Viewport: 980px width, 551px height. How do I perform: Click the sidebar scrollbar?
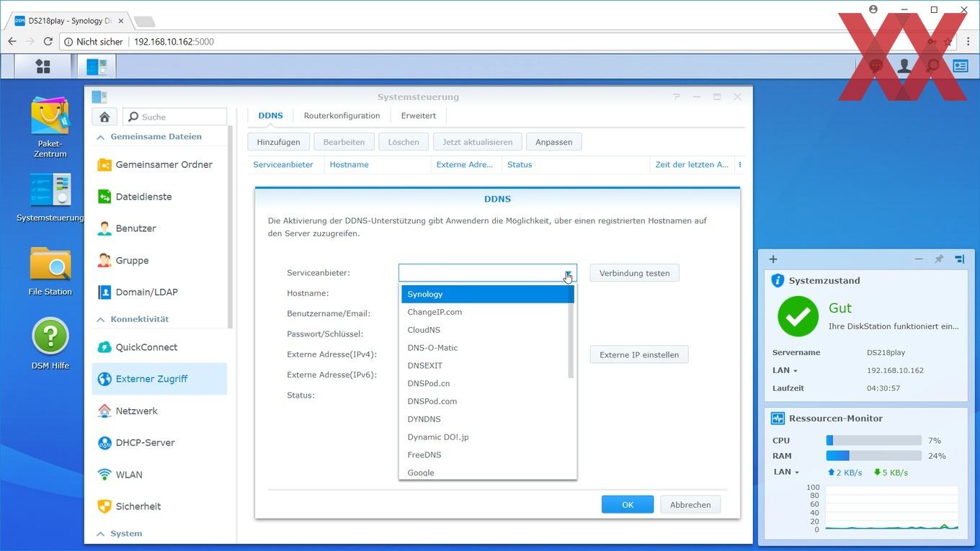231,227
